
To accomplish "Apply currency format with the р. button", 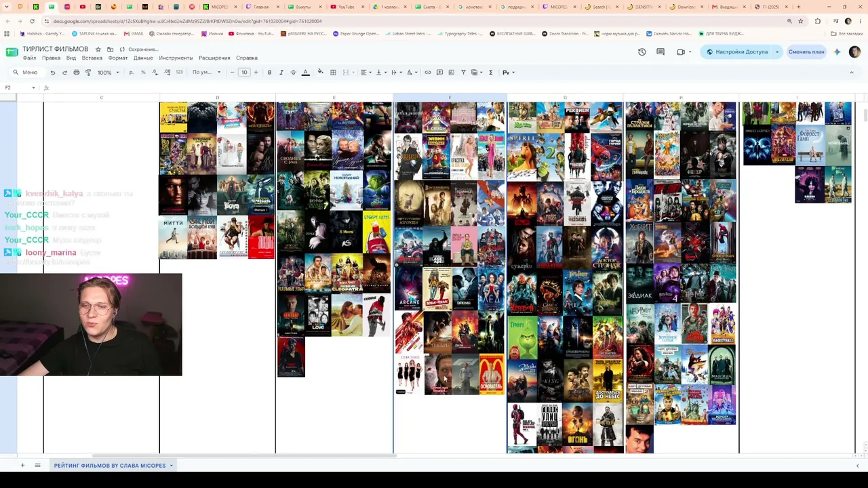I will [x=131, y=73].
